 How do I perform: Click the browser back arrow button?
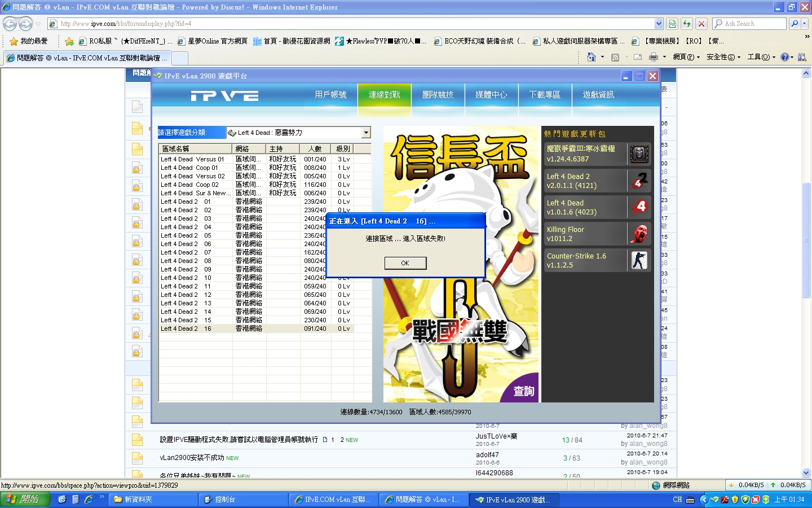point(10,24)
